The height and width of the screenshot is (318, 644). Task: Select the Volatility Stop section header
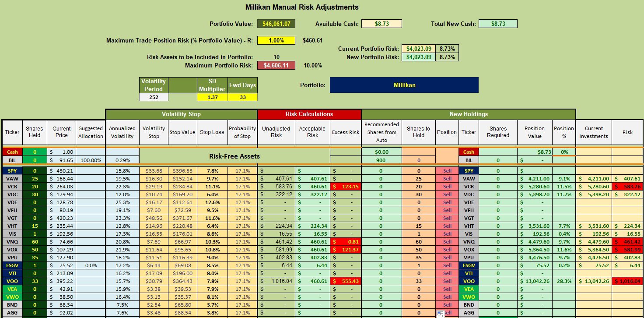181,114
